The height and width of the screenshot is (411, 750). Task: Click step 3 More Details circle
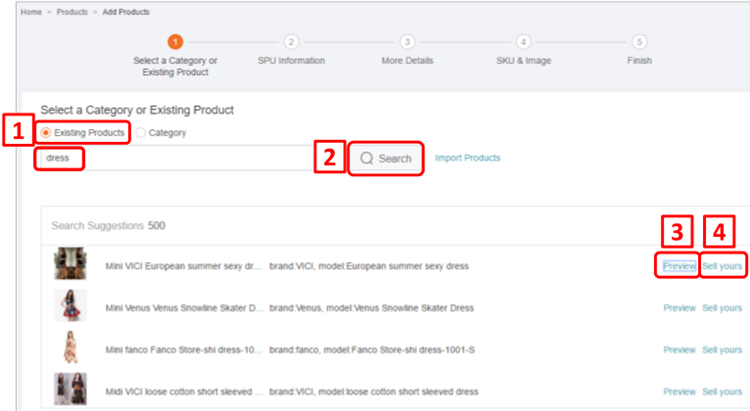[407, 41]
